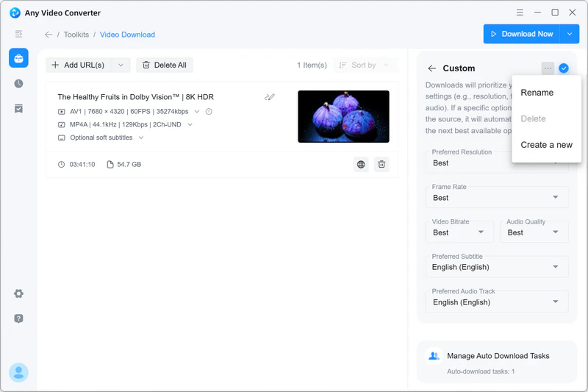Choose Delete from the context menu
The height and width of the screenshot is (392, 588).
pyautogui.click(x=546, y=119)
